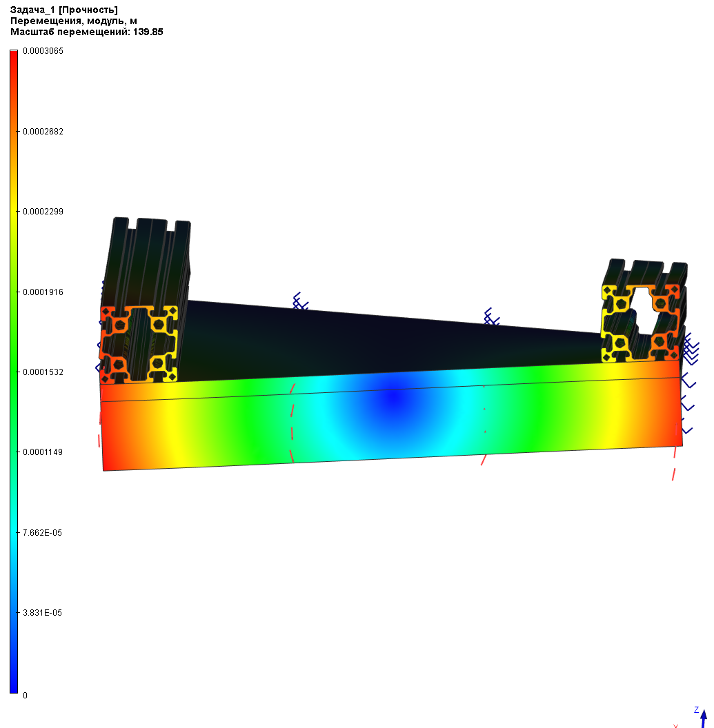Click the legend minimum value 0
Image resolution: width=714 pixels, height=728 pixels.
[25, 696]
